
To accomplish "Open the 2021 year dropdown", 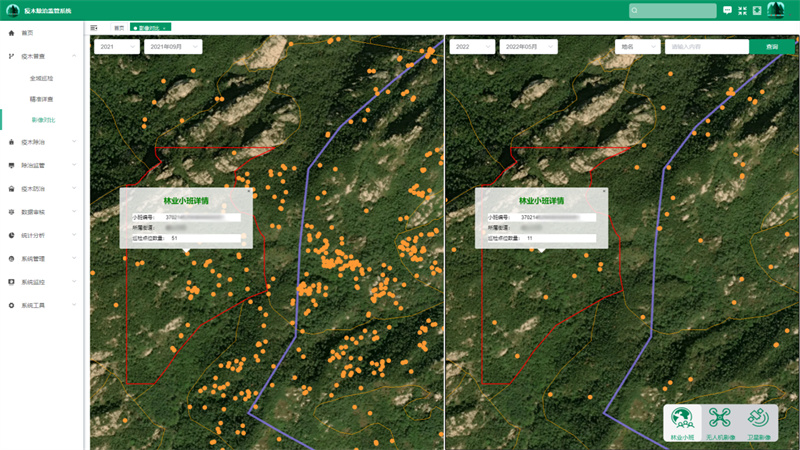I will [x=114, y=47].
